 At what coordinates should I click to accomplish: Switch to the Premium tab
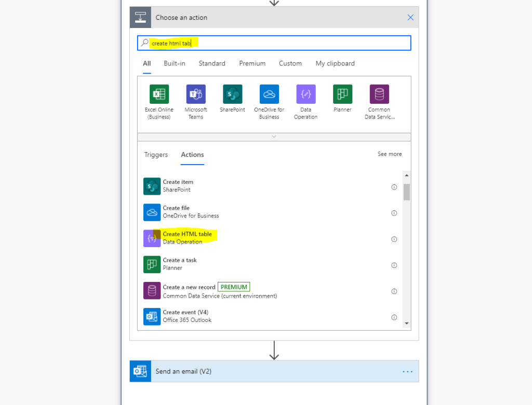coord(252,63)
